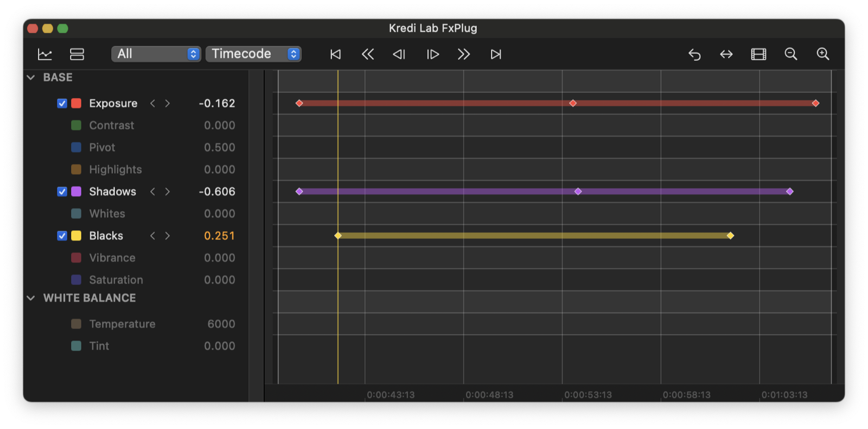868x429 pixels.
Task: Open the Timecode display dropdown
Action: 253,54
